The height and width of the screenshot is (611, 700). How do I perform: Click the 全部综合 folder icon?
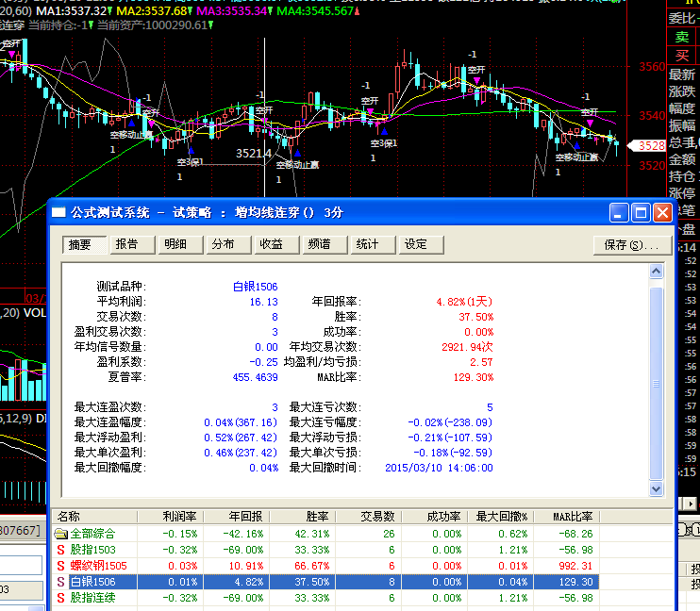tap(61, 534)
